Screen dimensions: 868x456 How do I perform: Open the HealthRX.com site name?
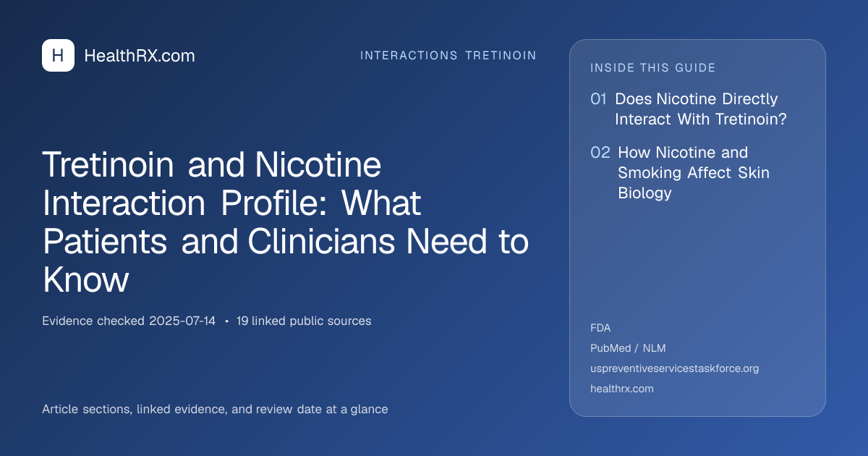click(x=140, y=56)
